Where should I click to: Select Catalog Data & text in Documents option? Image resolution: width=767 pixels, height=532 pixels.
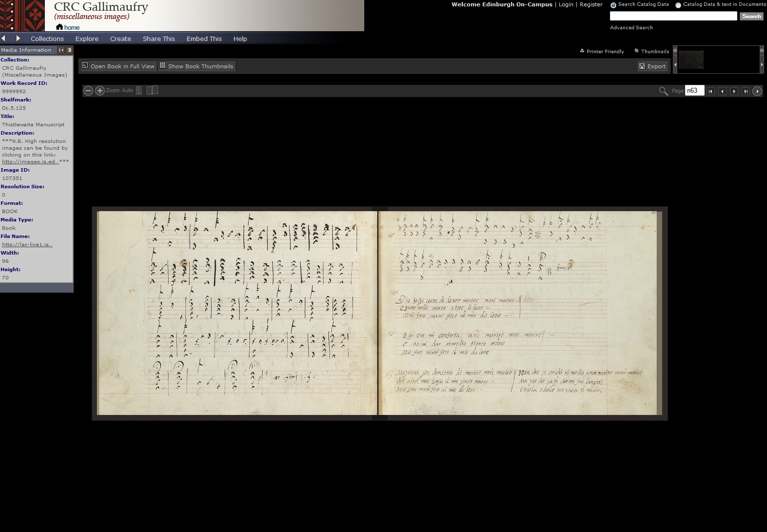(678, 5)
